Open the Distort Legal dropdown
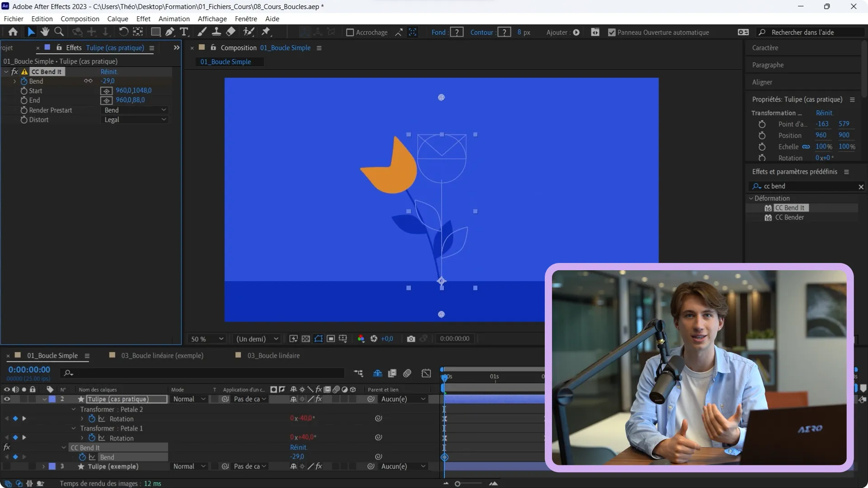The width and height of the screenshot is (868, 488). tap(135, 120)
